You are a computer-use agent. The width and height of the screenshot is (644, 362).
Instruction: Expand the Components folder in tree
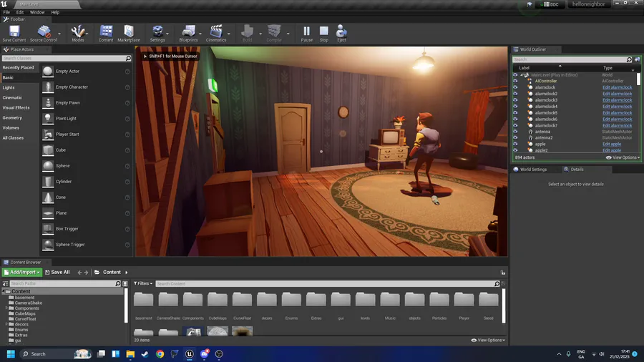[x=6, y=308]
